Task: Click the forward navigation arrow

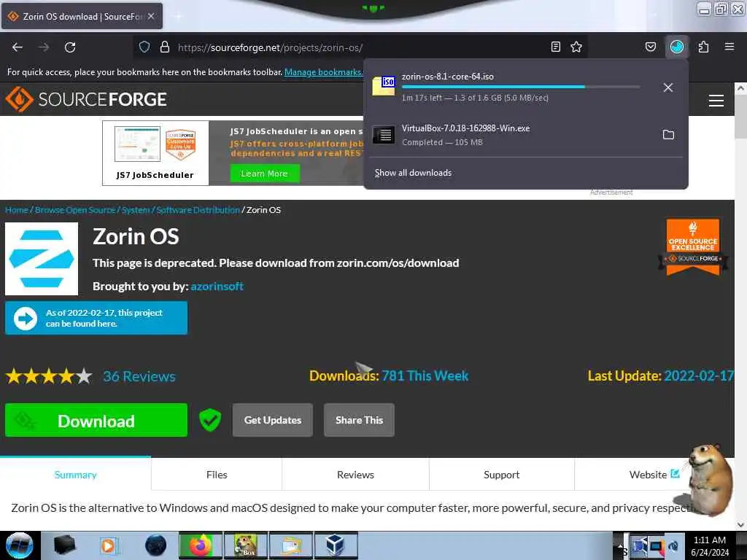Action: coord(44,47)
